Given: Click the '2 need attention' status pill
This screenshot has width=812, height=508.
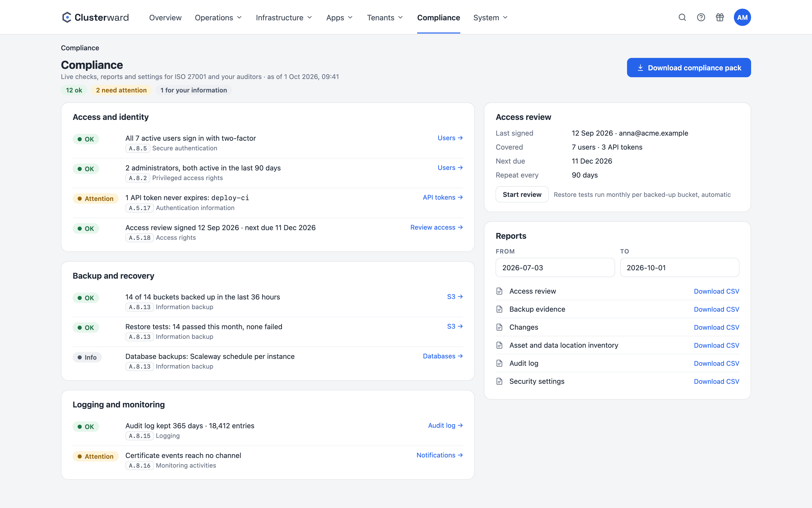Looking at the screenshot, I should click(122, 90).
